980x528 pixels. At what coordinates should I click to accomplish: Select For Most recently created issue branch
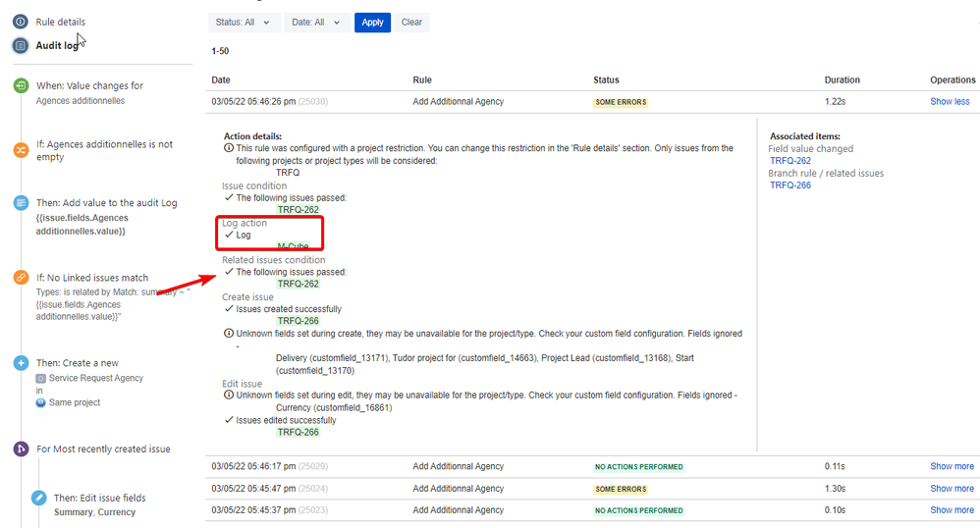(103, 449)
